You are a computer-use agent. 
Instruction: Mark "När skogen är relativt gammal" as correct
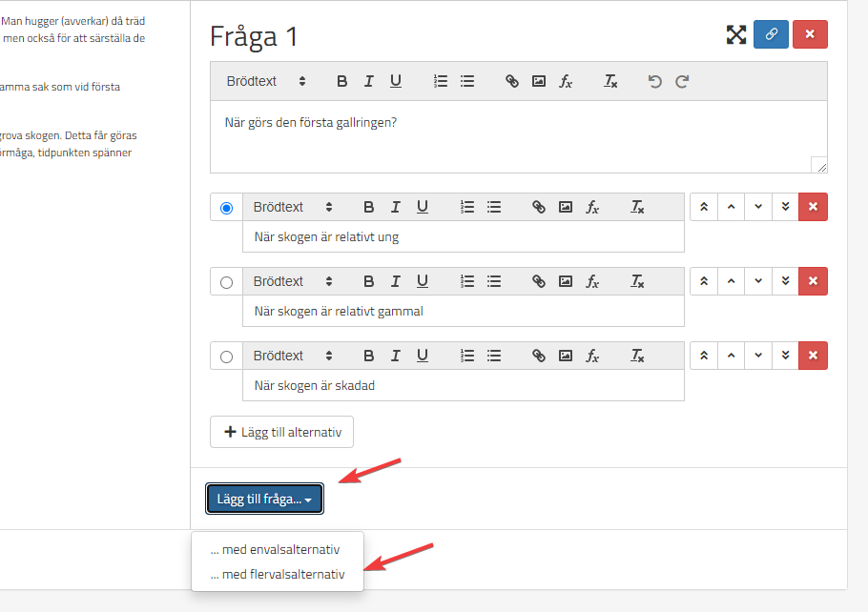pos(226,282)
